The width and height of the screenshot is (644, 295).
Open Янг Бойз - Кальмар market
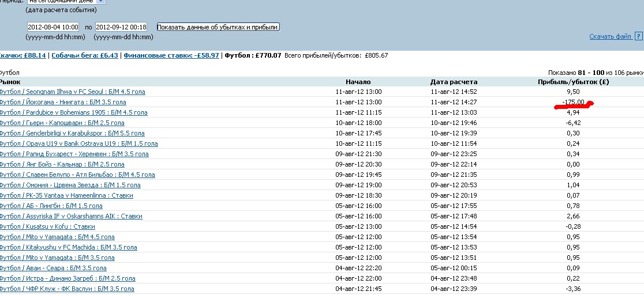[62, 164]
